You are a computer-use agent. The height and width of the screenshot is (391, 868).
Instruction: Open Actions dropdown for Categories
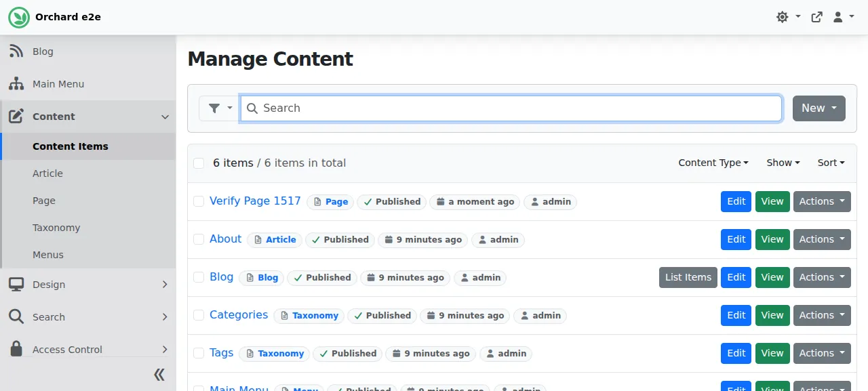(x=822, y=315)
